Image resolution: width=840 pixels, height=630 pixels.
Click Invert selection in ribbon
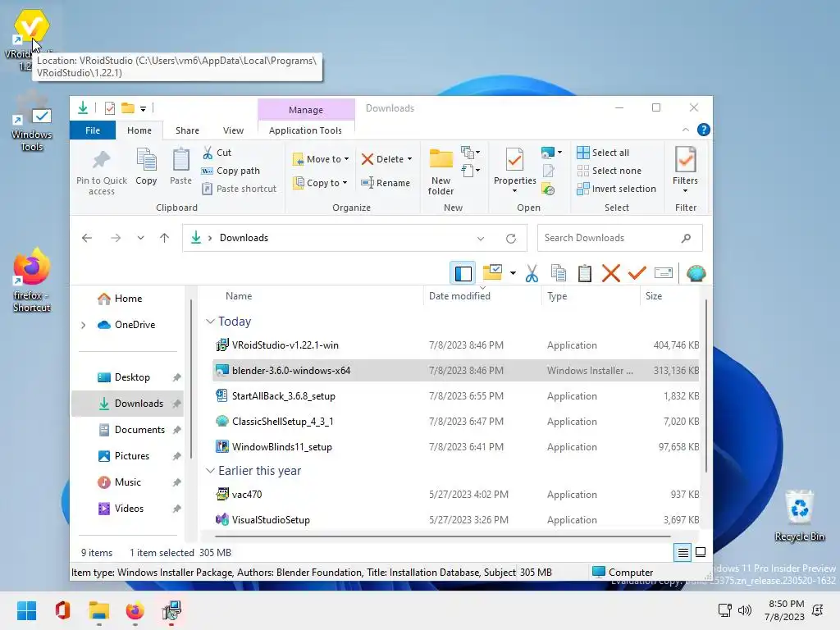[x=616, y=189]
